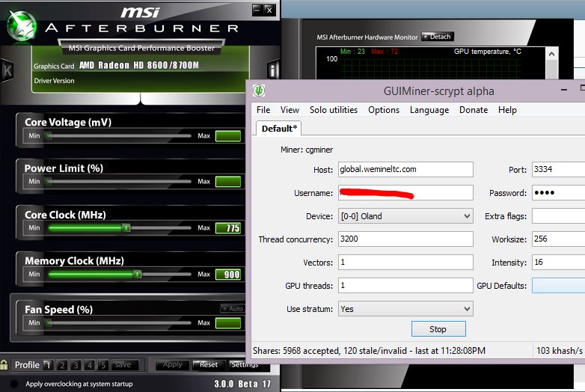585x392 pixels.
Task: Open the Solo utilities menu
Action: 334,110
